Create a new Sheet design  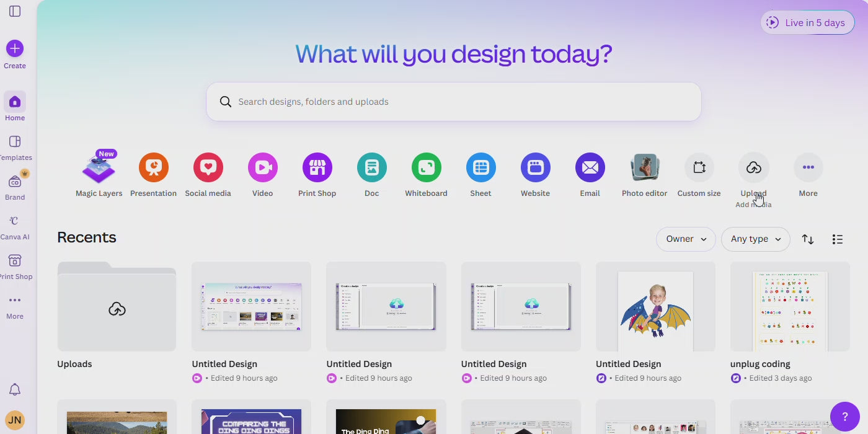coord(480,168)
